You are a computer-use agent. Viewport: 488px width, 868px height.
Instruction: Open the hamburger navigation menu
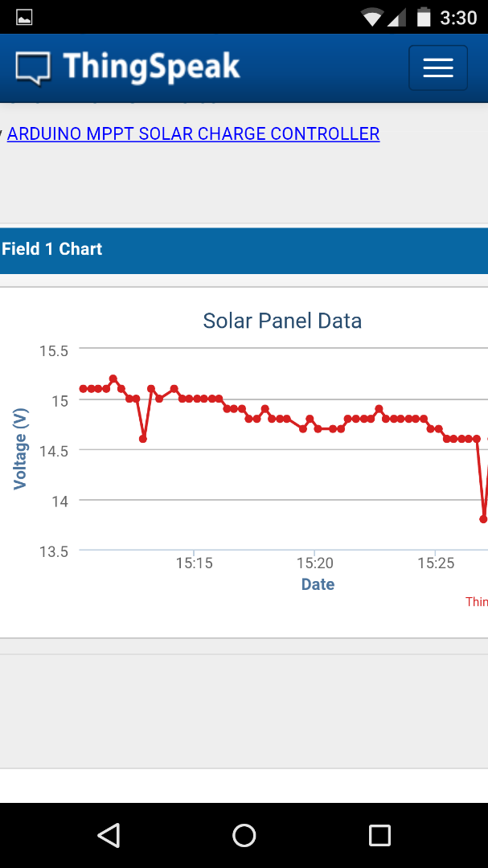click(437, 68)
